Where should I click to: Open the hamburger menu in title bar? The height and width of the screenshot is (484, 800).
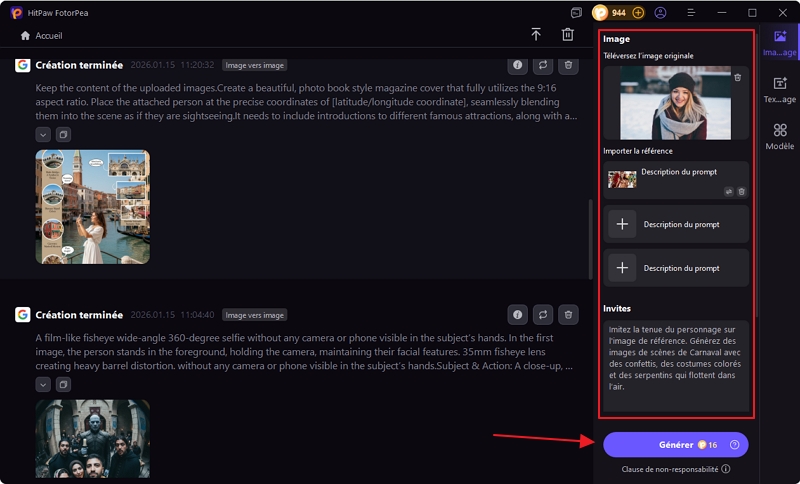click(692, 13)
